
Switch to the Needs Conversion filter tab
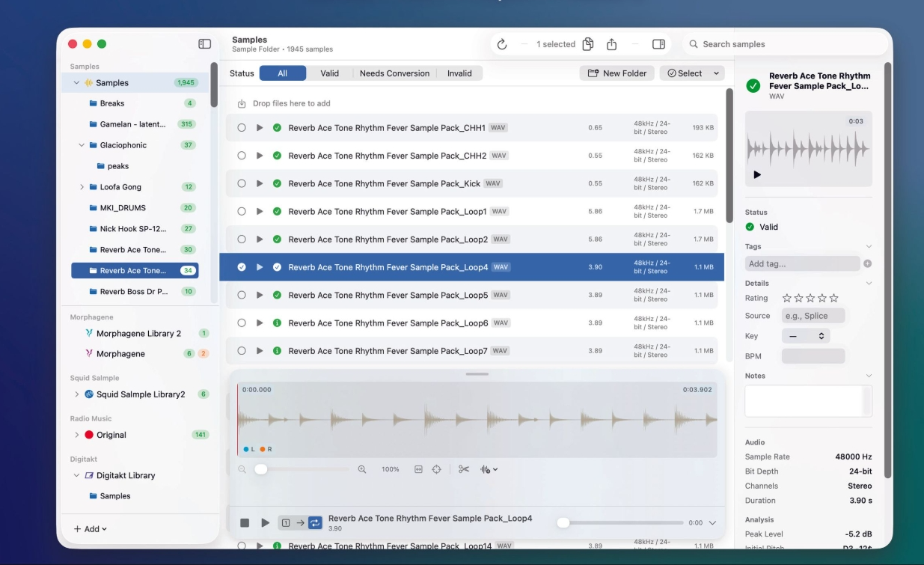(394, 73)
